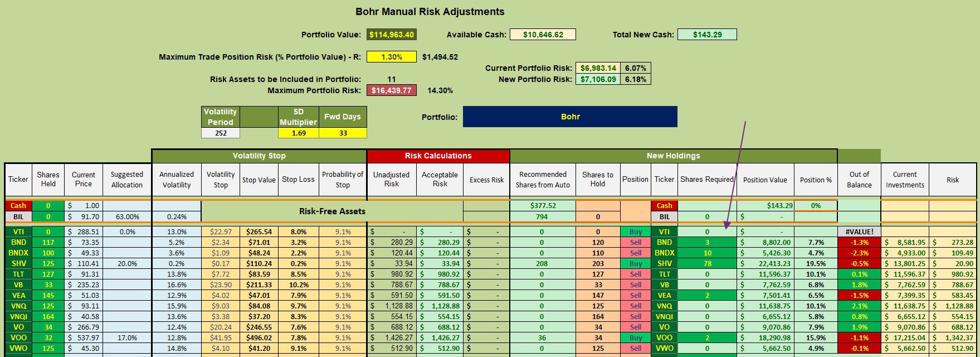This screenshot has height=357, width=980.
Task: Select the Portfolio Value cell $114,963.40
Action: [392, 35]
